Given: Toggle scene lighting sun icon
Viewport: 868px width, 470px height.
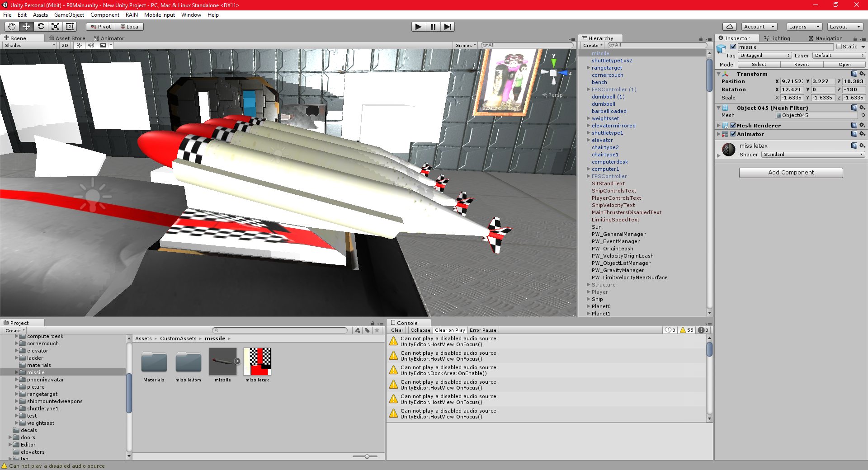Looking at the screenshot, I should pyautogui.click(x=79, y=45).
